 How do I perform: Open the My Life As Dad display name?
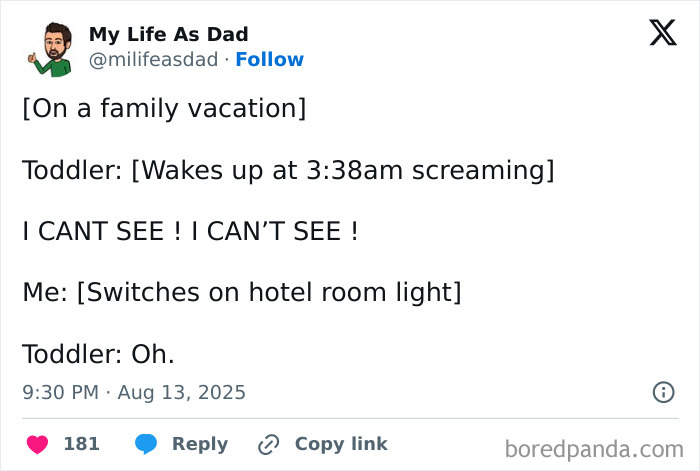(x=168, y=34)
